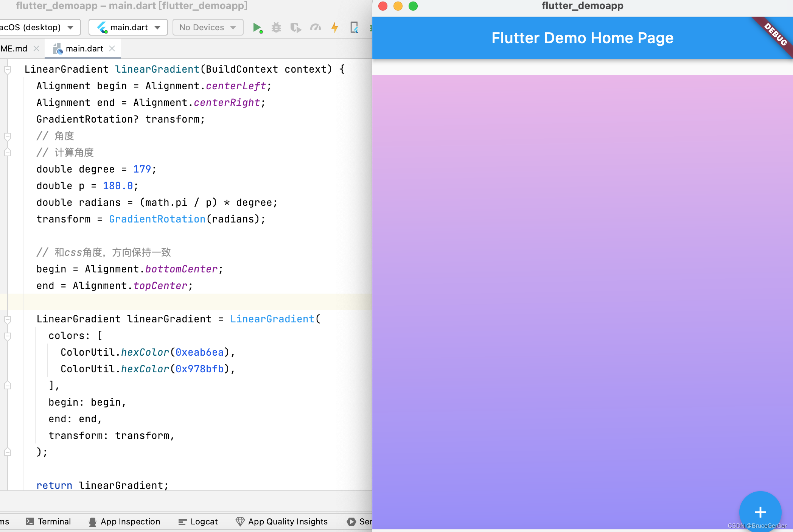Click the floating action button (+) in preview
The image size is (793, 532).
(x=760, y=512)
